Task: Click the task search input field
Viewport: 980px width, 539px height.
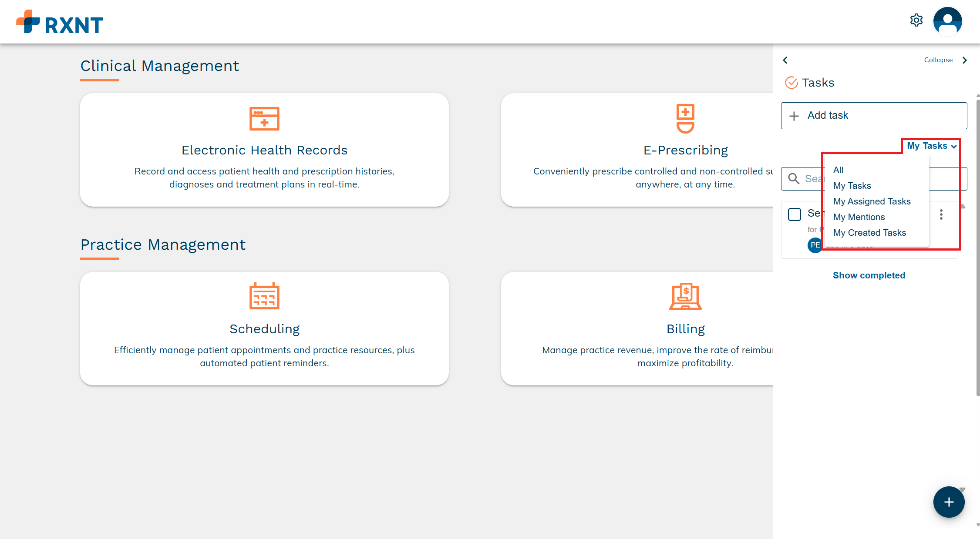Action: pyautogui.click(x=874, y=179)
